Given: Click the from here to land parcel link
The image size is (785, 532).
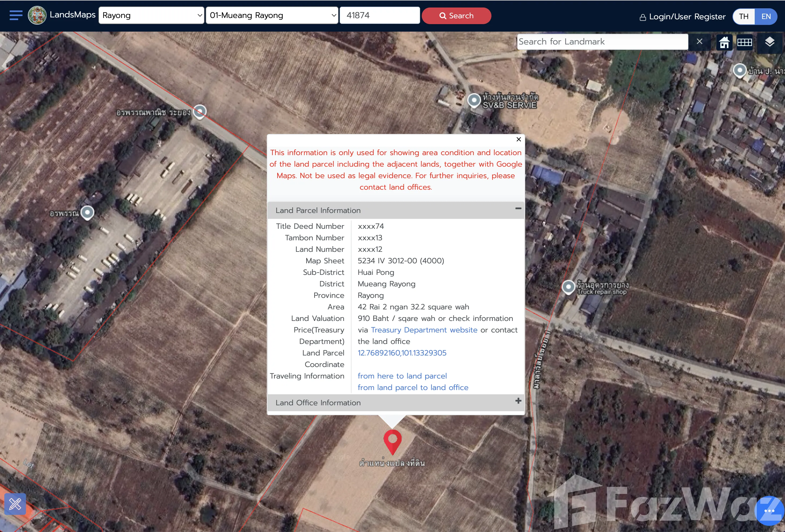Looking at the screenshot, I should [402, 376].
